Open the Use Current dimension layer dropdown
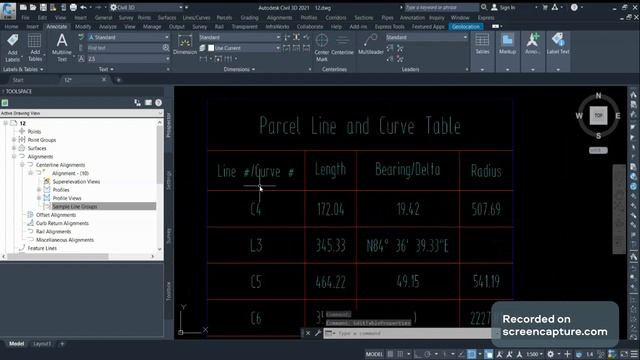Viewport: 640px width, 360px height. 278,48
